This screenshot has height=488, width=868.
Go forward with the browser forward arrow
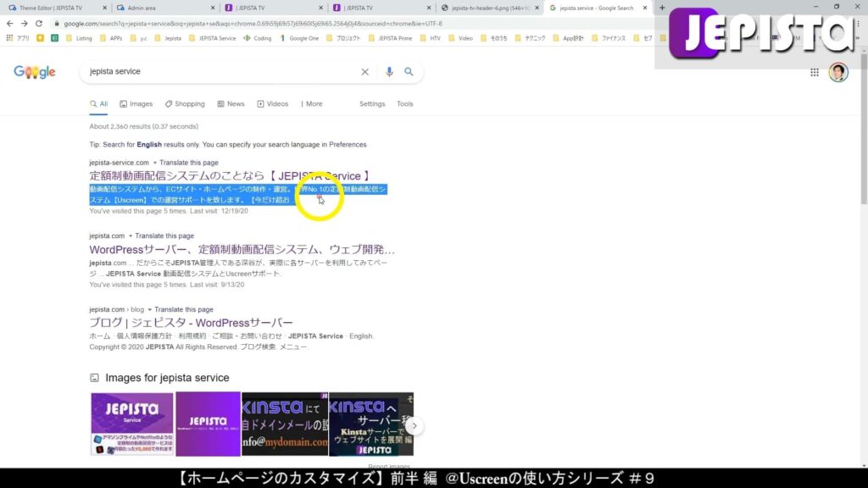(24, 24)
